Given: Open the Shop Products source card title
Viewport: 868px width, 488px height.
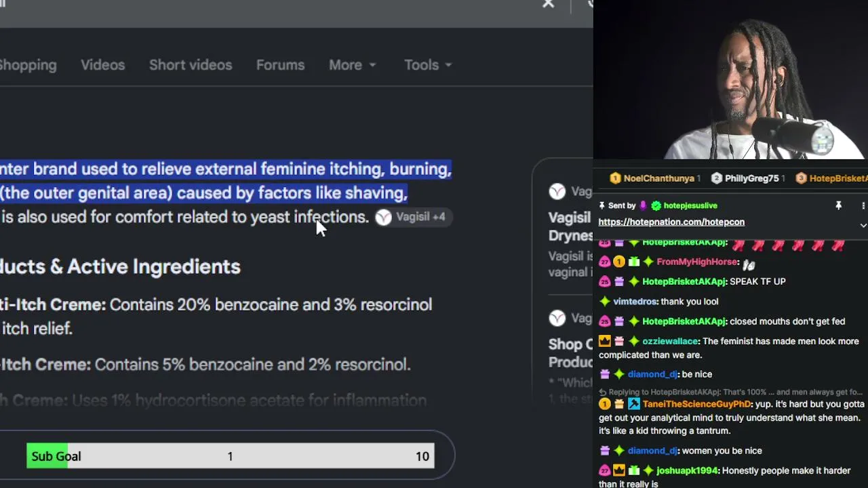Looking at the screenshot, I should 571,353.
